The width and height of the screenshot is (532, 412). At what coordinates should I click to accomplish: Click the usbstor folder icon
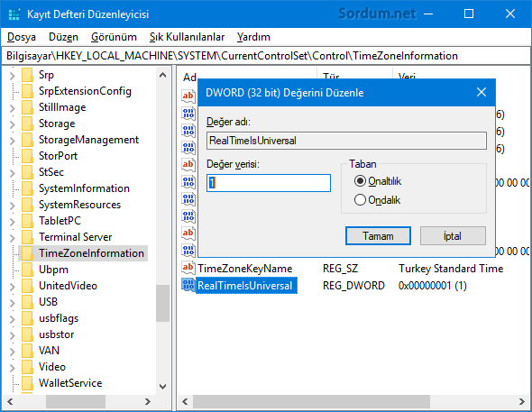(27, 334)
